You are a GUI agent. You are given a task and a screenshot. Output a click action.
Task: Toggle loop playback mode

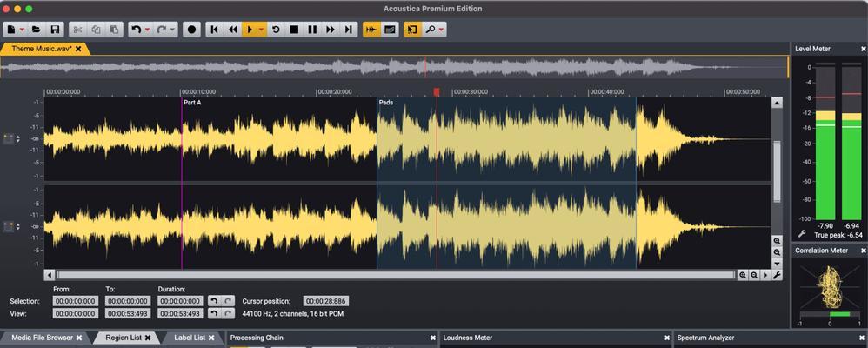[276, 30]
